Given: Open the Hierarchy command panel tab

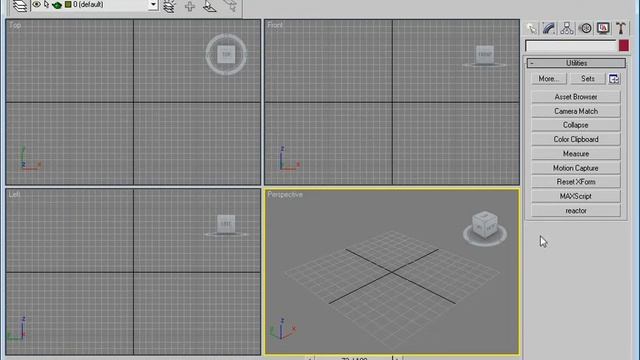Looking at the screenshot, I should (567, 28).
